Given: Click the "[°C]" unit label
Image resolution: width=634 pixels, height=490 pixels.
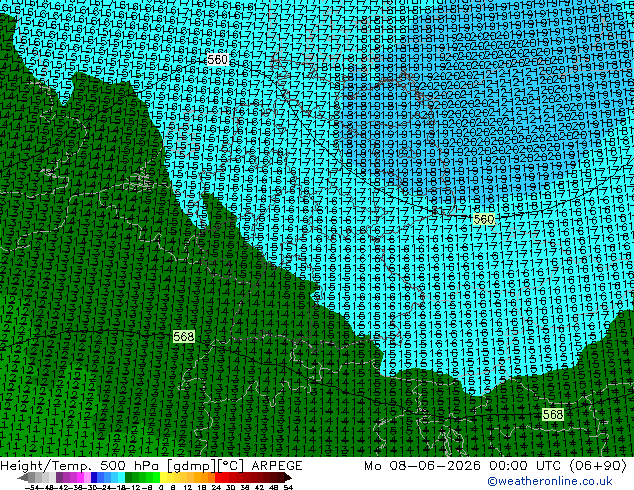Looking at the screenshot, I should pyautogui.click(x=231, y=466).
